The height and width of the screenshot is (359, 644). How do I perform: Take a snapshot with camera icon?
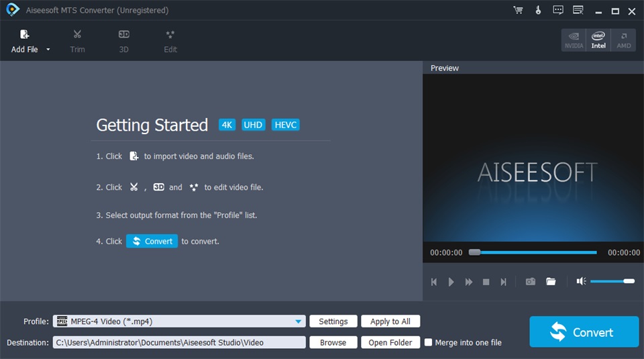[531, 281]
